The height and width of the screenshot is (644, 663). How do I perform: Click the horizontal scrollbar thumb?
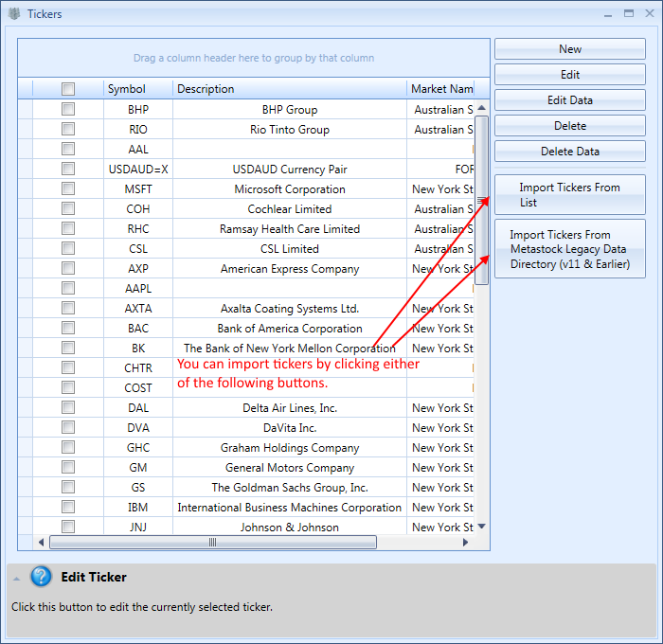(213, 542)
